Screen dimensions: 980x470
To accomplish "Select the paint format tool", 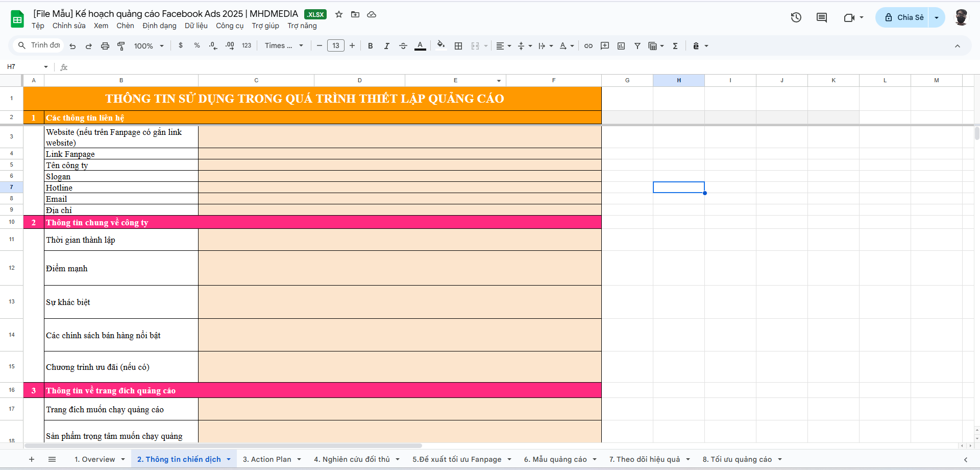I will tap(121, 46).
